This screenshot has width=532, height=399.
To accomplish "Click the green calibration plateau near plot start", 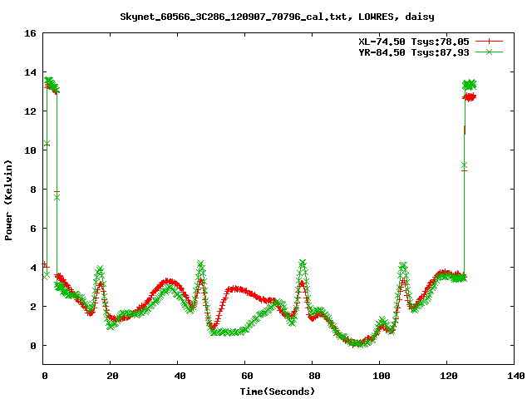I will pos(52,84).
